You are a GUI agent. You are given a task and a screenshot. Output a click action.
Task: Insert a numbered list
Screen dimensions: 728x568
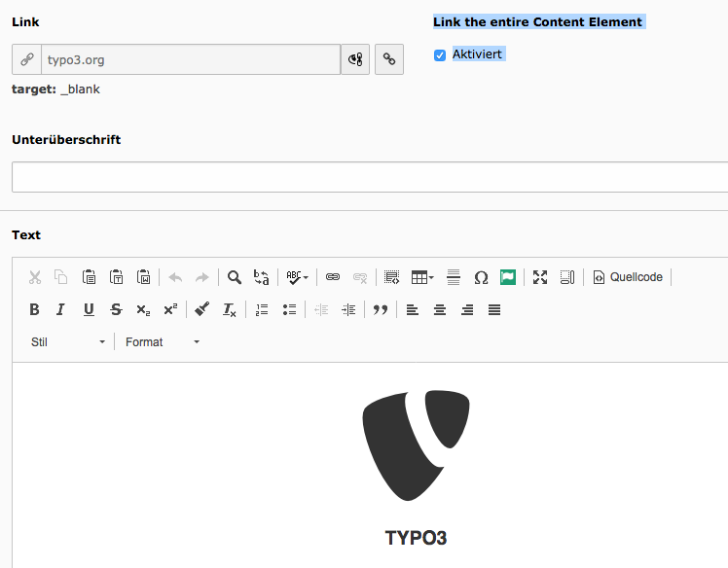[x=262, y=309]
